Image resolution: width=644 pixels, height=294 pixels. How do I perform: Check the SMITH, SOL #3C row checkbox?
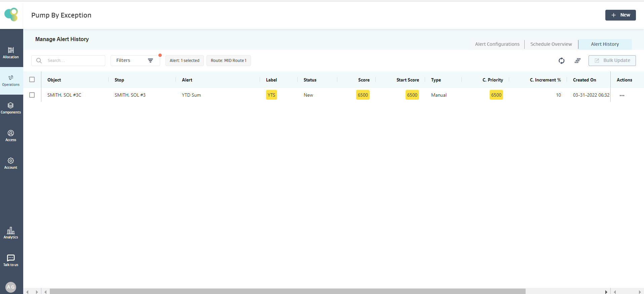click(x=32, y=95)
